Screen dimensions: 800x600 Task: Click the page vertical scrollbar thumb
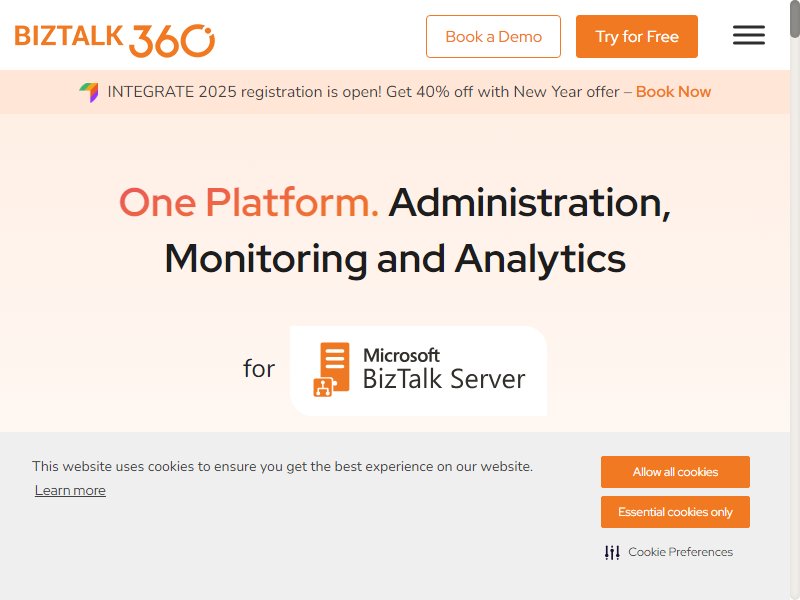pyautogui.click(x=795, y=19)
